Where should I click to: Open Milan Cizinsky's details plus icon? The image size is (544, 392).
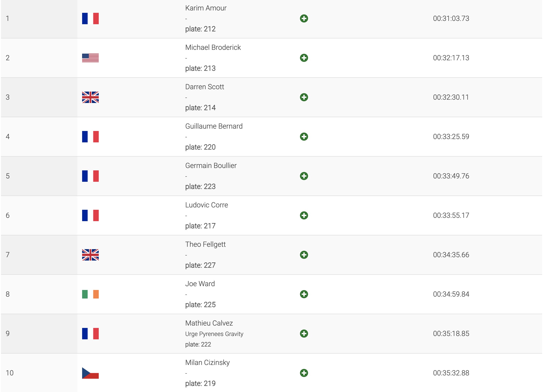point(304,373)
